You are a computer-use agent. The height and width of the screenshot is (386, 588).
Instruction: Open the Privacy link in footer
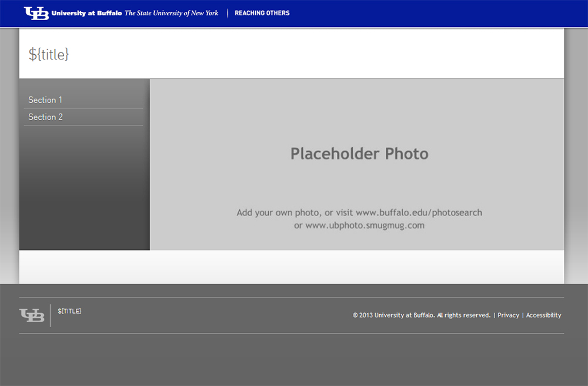508,315
